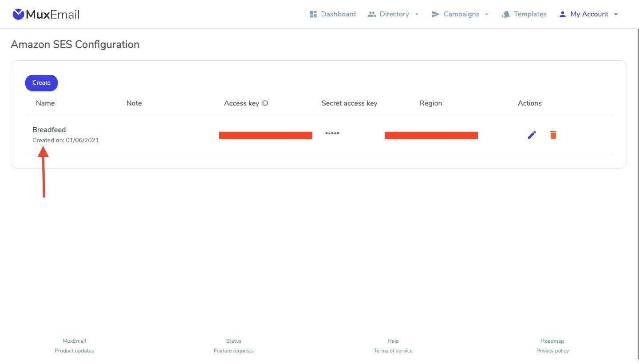This screenshot has height=364, width=639.
Task: Click the Dashboard grid icon
Action: 313,14
